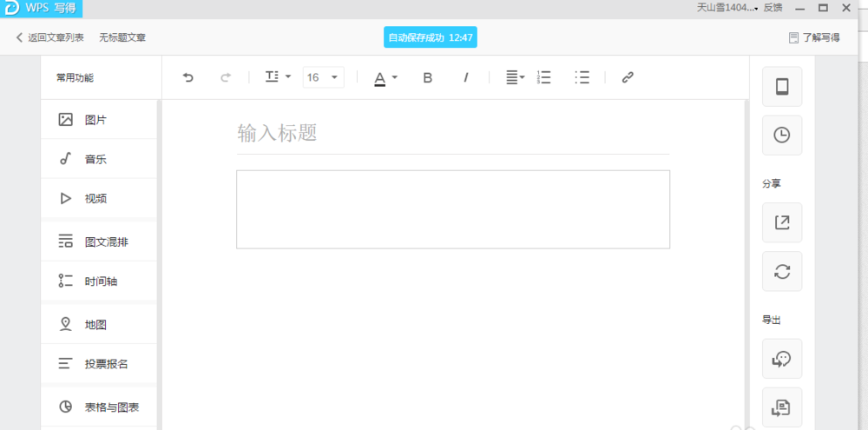Toggle italic formatting
This screenshot has height=430, width=868.
[465, 77]
